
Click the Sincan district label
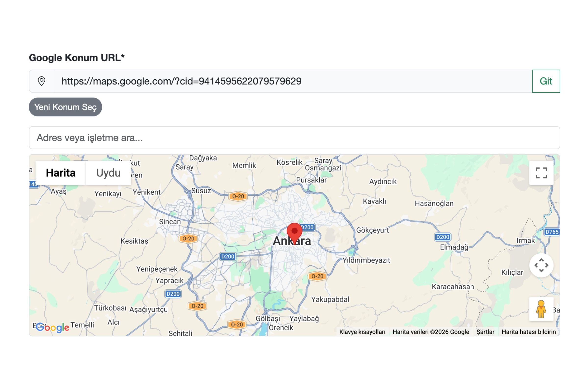170,221
